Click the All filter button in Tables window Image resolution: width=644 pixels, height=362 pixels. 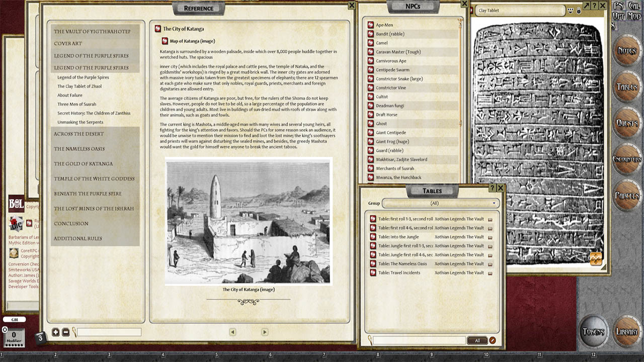tap(477, 340)
